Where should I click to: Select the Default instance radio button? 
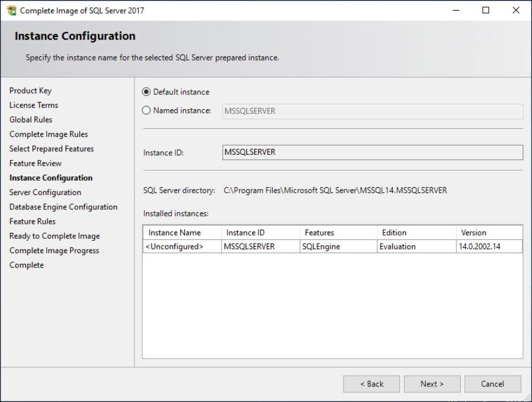(x=147, y=92)
